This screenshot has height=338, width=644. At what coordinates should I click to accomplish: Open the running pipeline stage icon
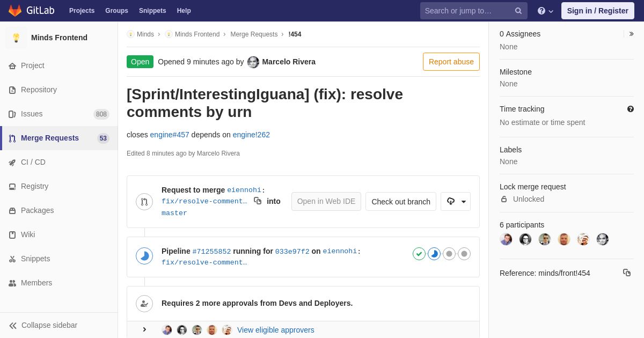434,254
